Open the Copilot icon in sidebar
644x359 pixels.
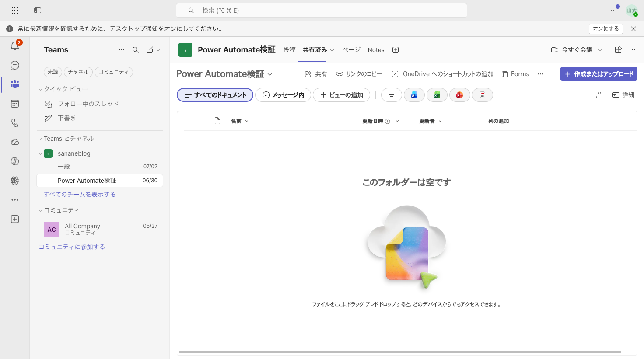15,161
